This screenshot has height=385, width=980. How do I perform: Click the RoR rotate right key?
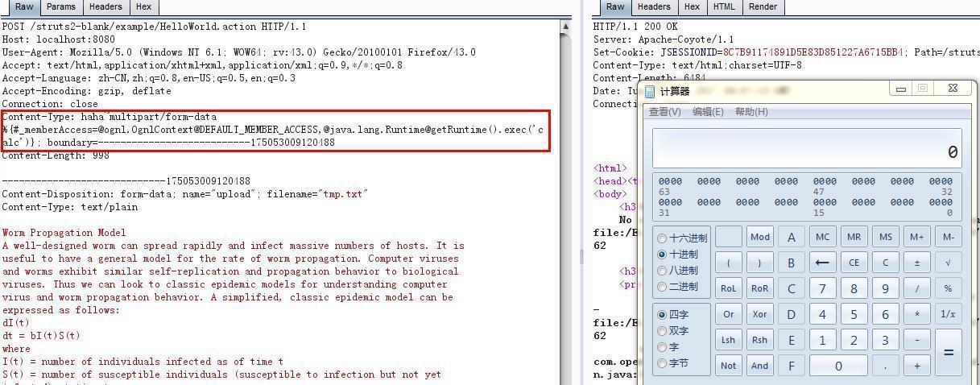(x=759, y=288)
